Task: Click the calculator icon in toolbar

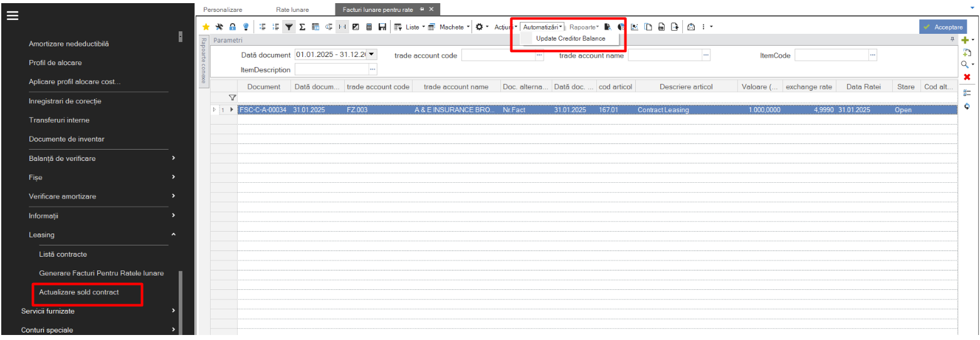Action: click(369, 27)
